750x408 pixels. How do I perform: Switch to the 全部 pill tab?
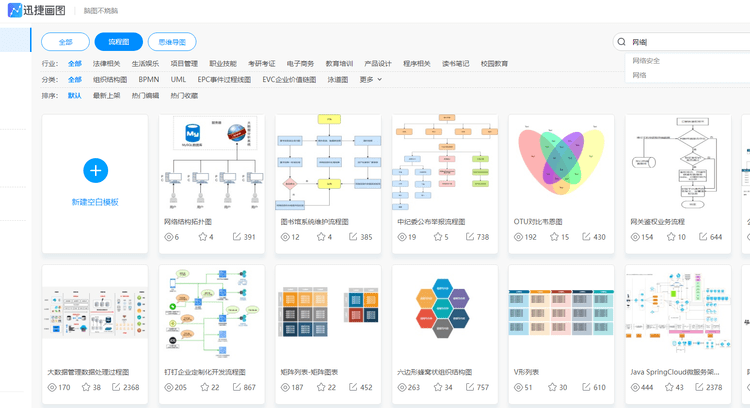65,42
